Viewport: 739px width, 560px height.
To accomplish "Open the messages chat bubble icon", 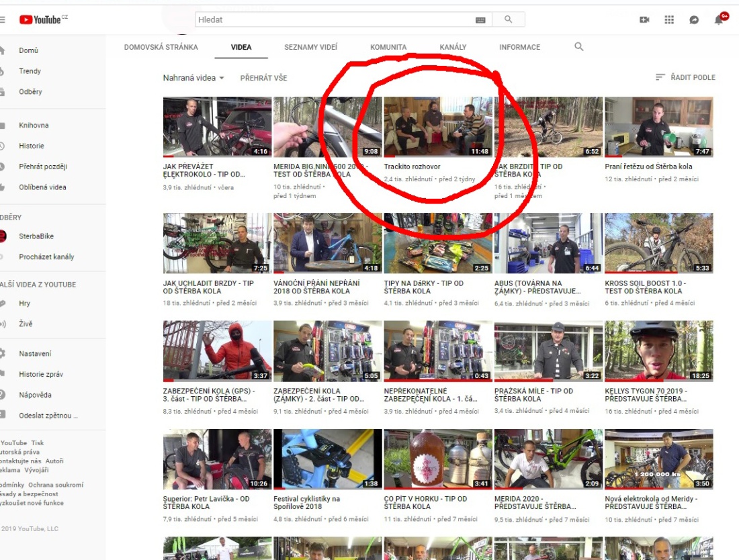I will click(x=694, y=19).
